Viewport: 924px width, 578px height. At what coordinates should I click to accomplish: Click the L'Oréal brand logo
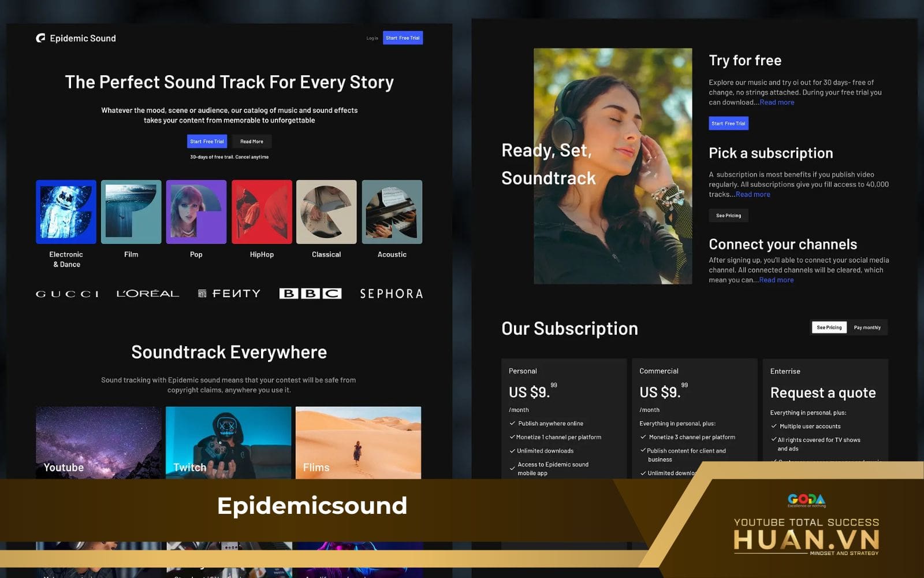coord(148,294)
